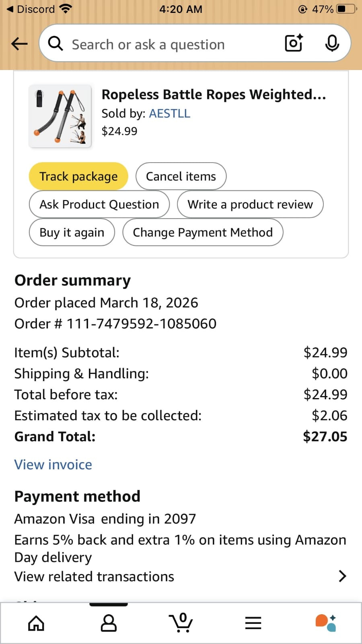Open the AESTLL seller link

tap(170, 114)
